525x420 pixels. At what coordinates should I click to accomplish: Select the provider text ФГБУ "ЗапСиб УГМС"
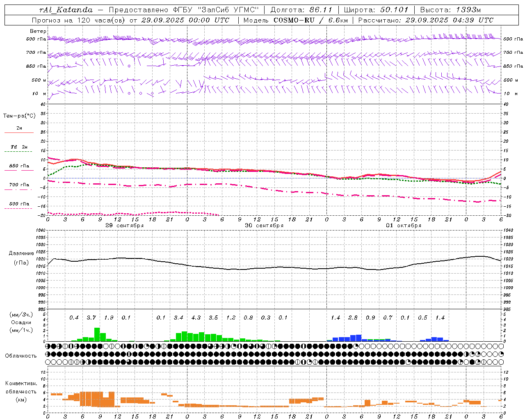pos(215,10)
